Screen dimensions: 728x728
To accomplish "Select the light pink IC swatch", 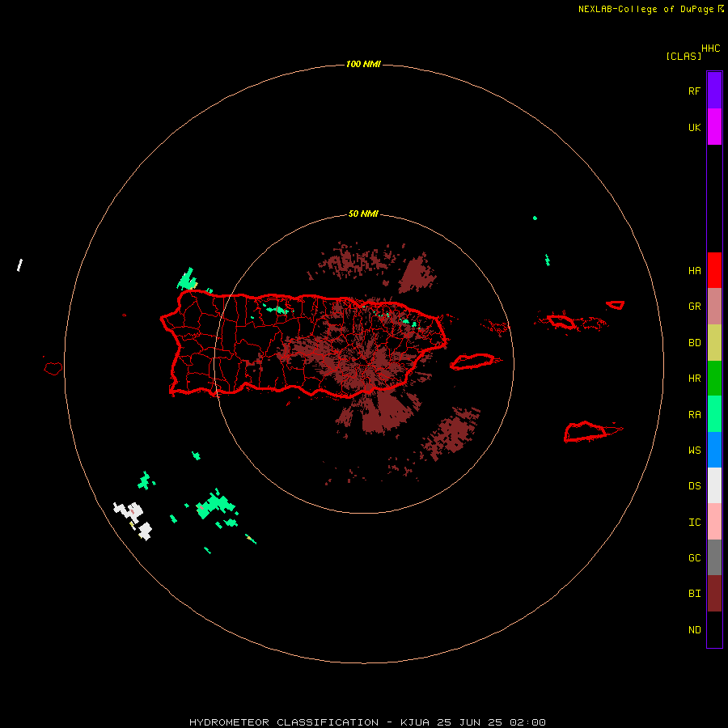I will click(714, 522).
